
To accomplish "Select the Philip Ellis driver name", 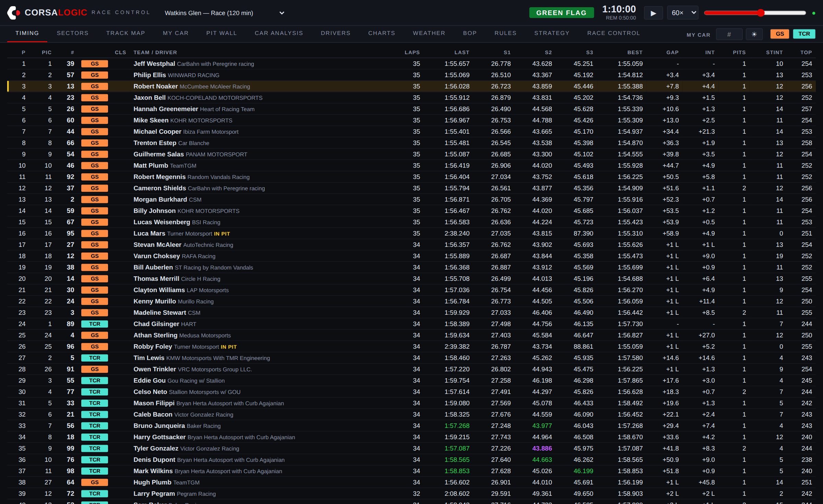I will point(150,75).
